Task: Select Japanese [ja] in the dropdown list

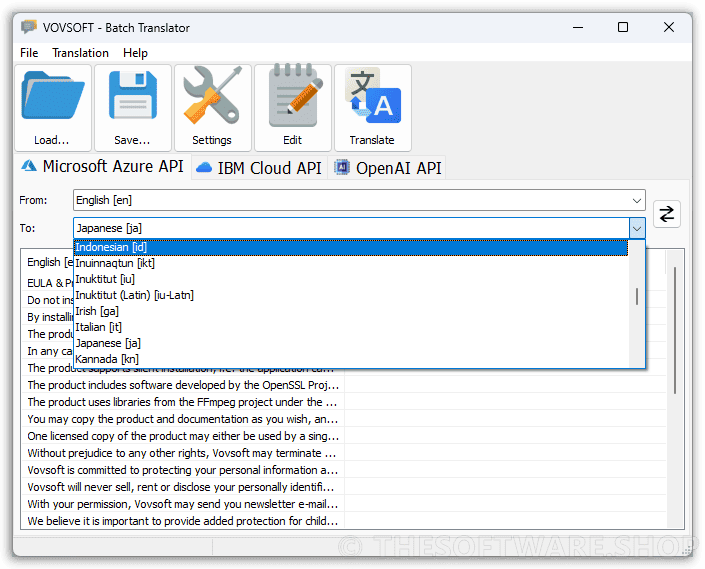Action: point(351,343)
